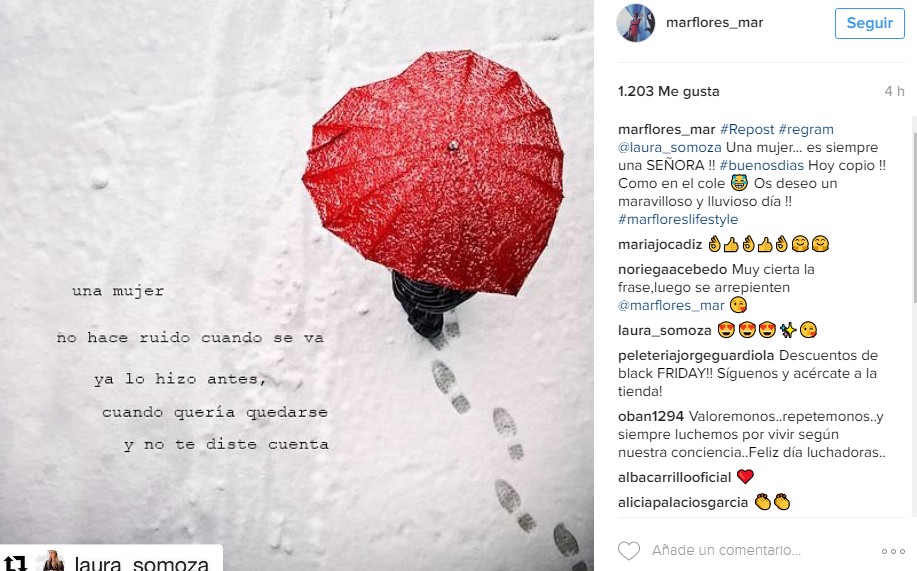The width and height of the screenshot is (917, 571).
Task: Click the marflores_mar profile avatar
Action: (636, 23)
